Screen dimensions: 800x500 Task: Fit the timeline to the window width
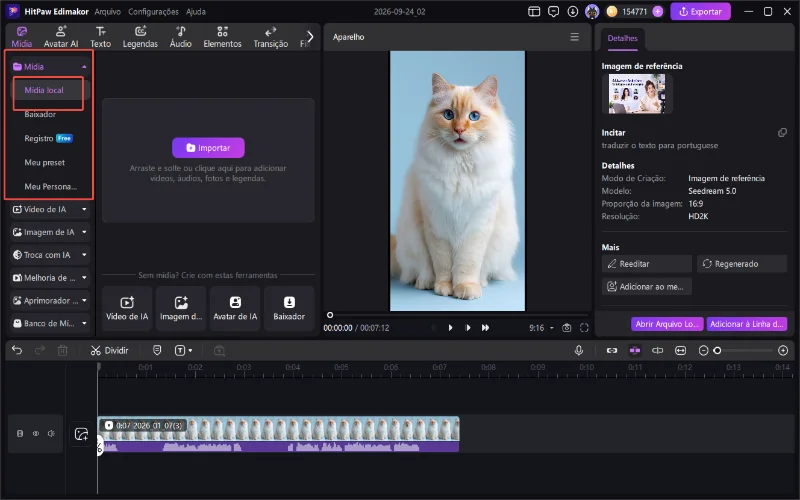(x=681, y=351)
